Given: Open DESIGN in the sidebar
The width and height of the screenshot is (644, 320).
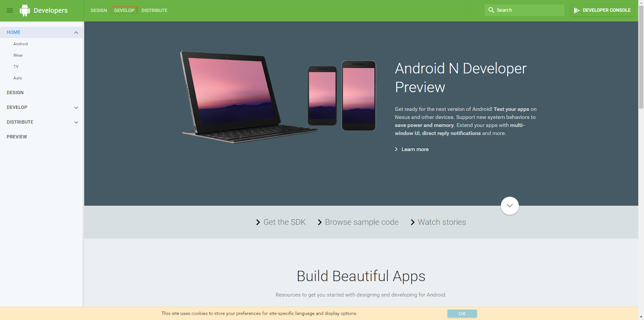Looking at the screenshot, I should (15, 92).
